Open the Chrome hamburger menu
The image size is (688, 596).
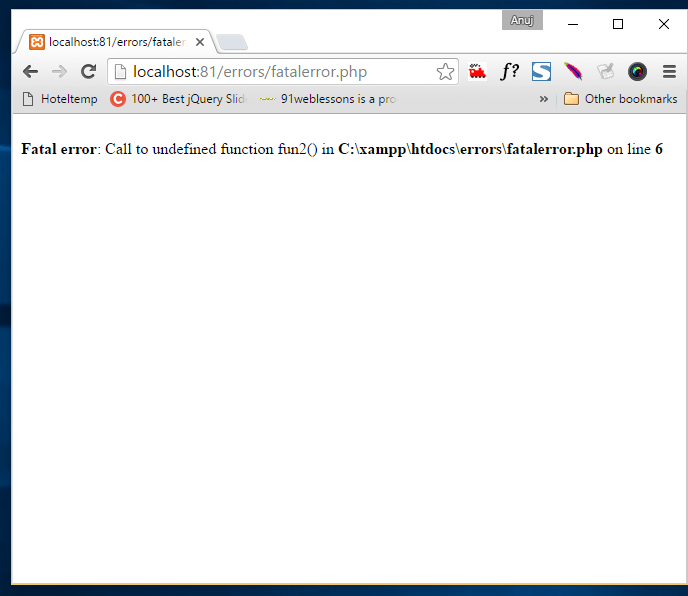click(669, 72)
